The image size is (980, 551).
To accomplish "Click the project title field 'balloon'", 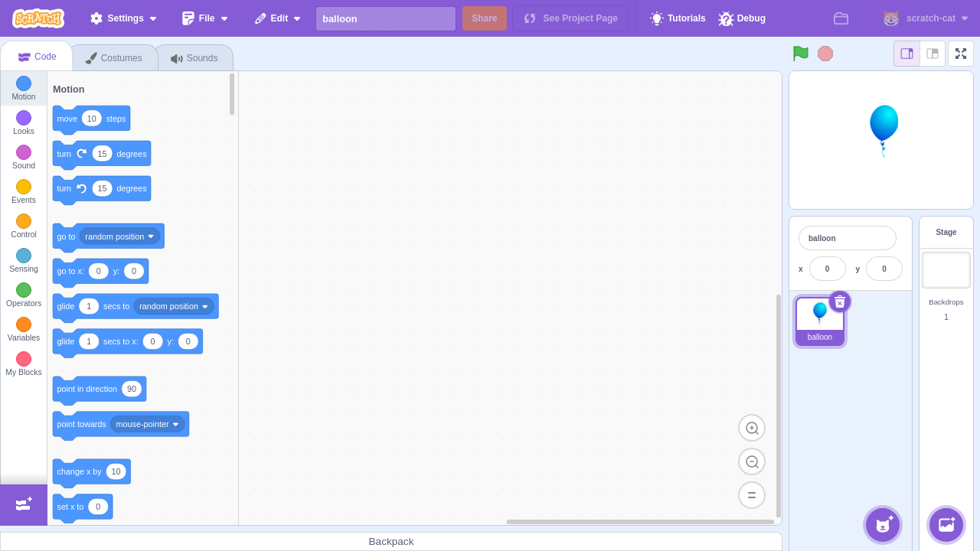I will click(x=386, y=18).
